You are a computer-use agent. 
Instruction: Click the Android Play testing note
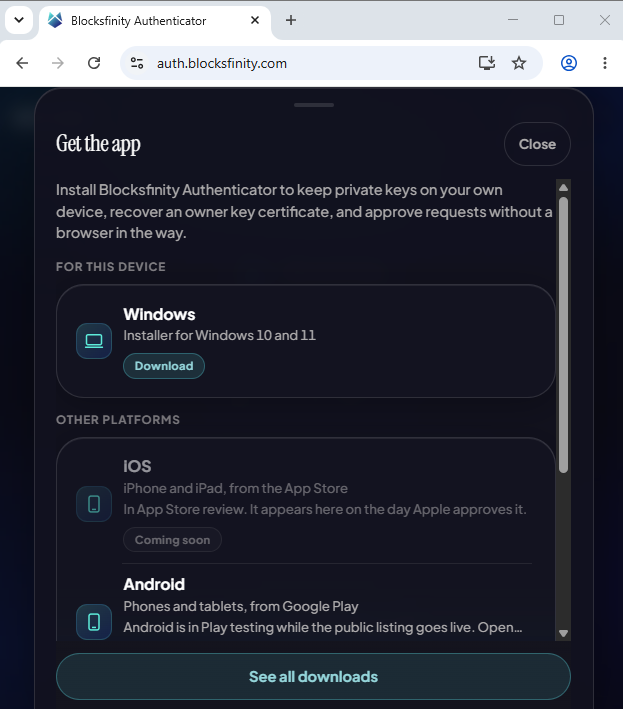[323, 628]
